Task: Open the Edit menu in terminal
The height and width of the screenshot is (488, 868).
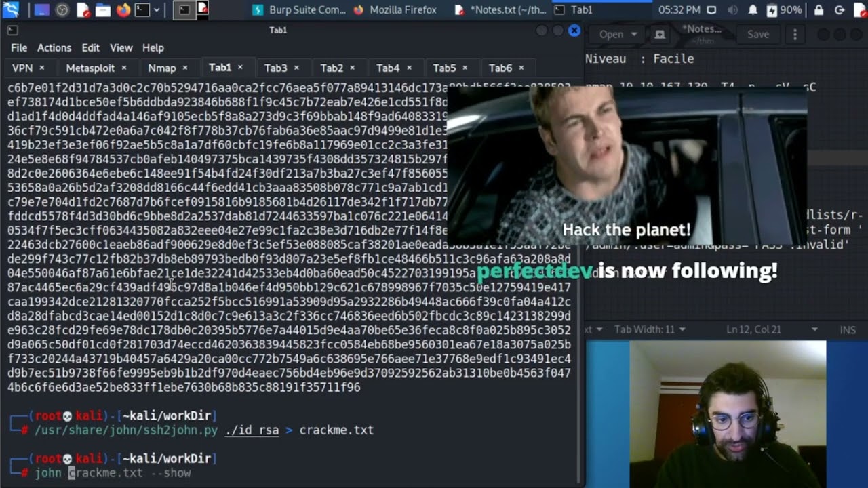Action: tap(90, 47)
